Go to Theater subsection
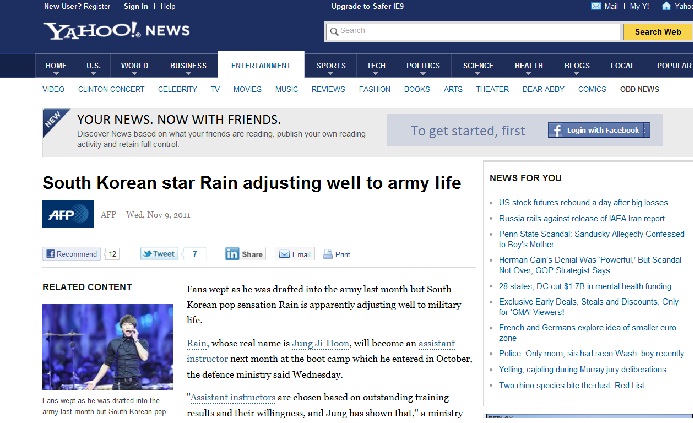The height and width of the screenshot is (423, 693). point(492,89)
